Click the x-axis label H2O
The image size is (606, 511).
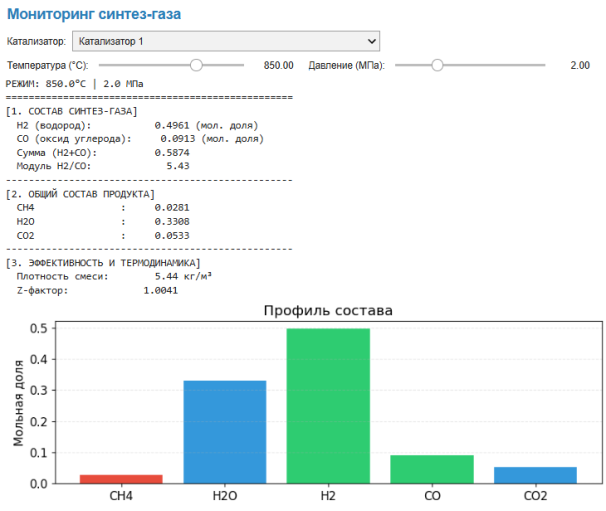click(x=225, y=496)
